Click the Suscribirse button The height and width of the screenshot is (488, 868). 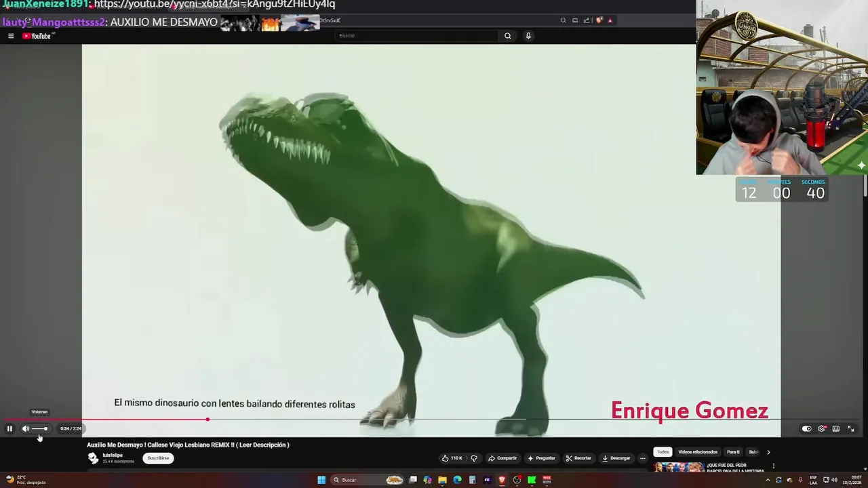[158, 458]
